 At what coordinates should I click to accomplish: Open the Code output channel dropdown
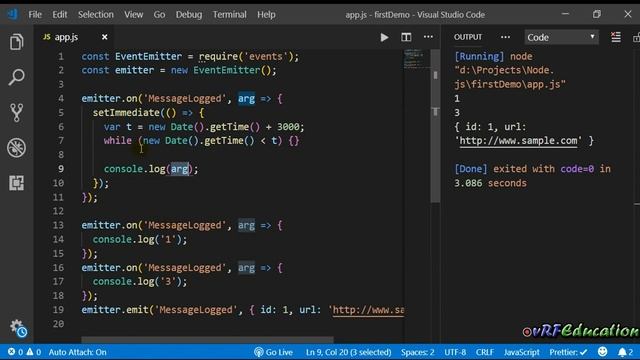561,37
